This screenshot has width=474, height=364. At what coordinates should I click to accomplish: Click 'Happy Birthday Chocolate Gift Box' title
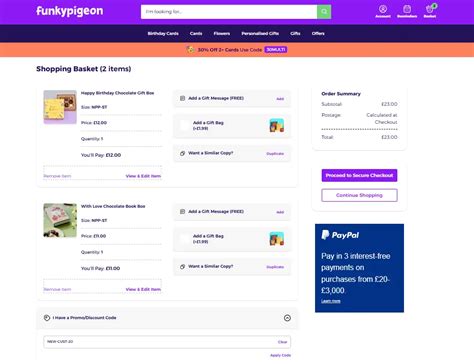117,93
